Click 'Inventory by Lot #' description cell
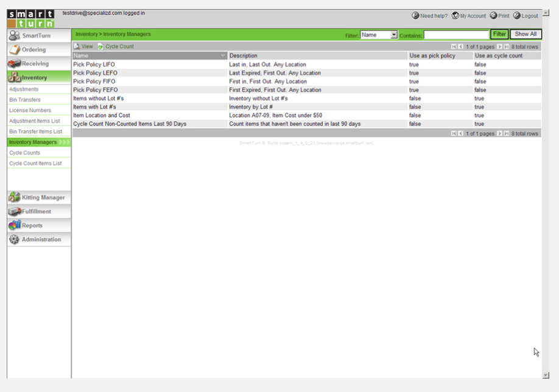Screen dimensions: 559x392 pos(251,107)
